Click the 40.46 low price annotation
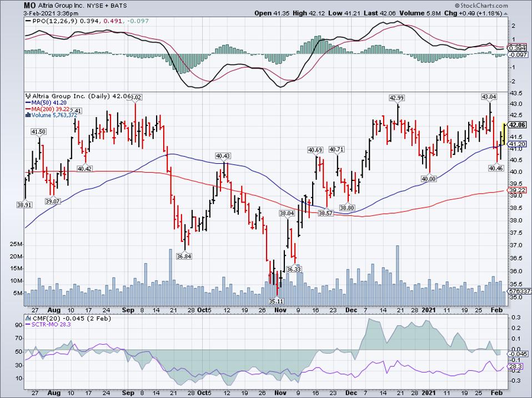532x398 pixels. point(496,168)
